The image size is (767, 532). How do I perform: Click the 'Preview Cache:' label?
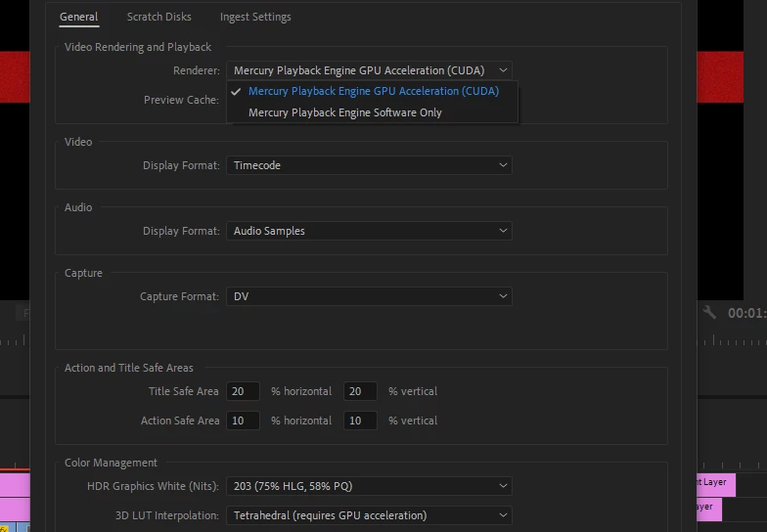181,100
